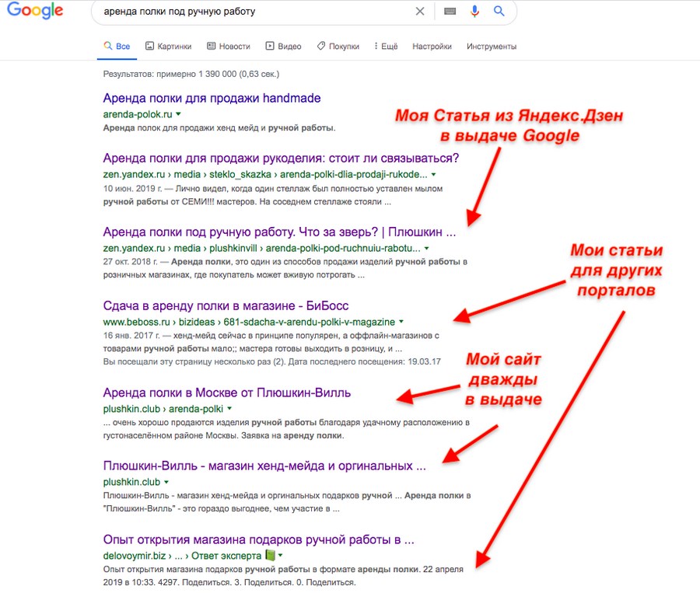The image size is (700, 593).
Task: Expand dropdown arrow next to arenda-polok.ru
Action: 178,114
